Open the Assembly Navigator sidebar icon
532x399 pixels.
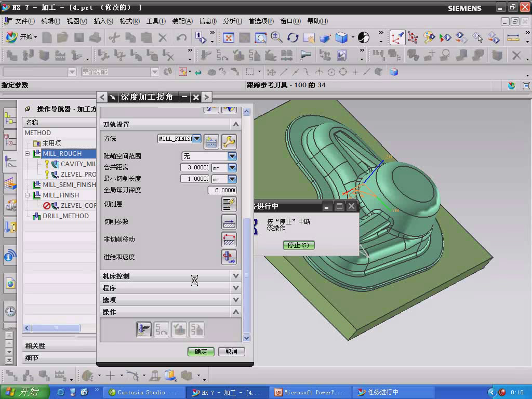click(10, 119)
